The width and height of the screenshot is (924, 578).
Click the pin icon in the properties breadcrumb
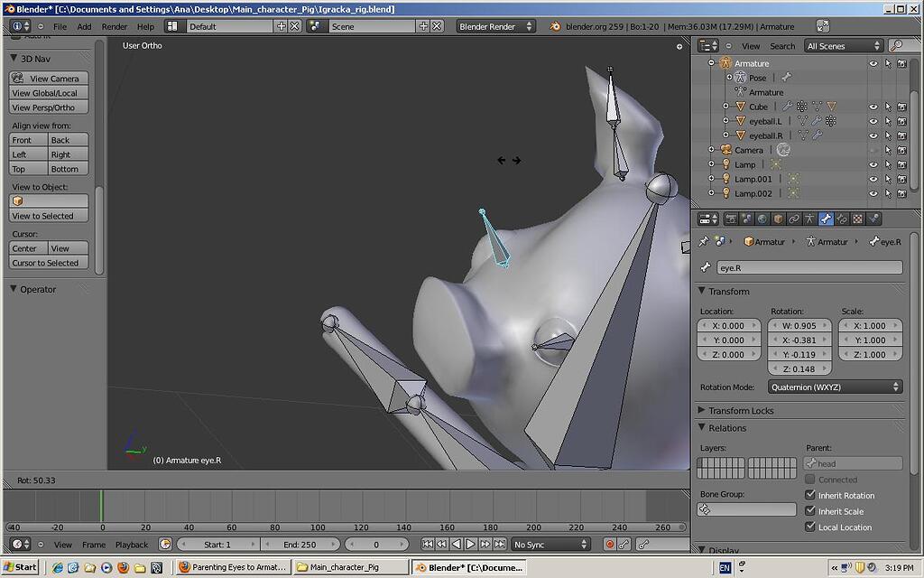[704, 241]
